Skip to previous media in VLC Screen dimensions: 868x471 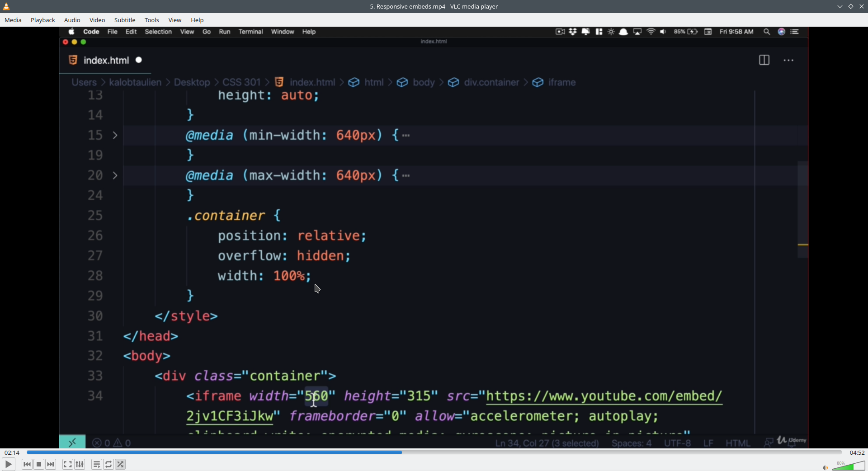coord(27,464)
